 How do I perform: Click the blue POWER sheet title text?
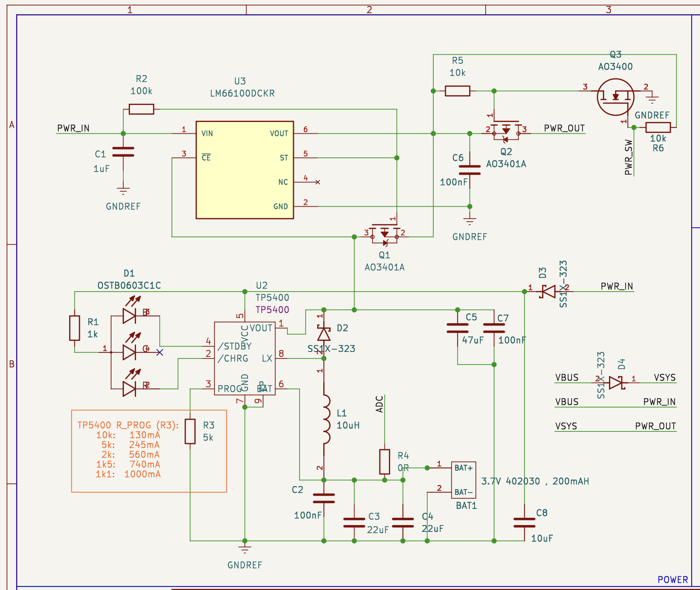pyautogui.click(x=672, y=580)
